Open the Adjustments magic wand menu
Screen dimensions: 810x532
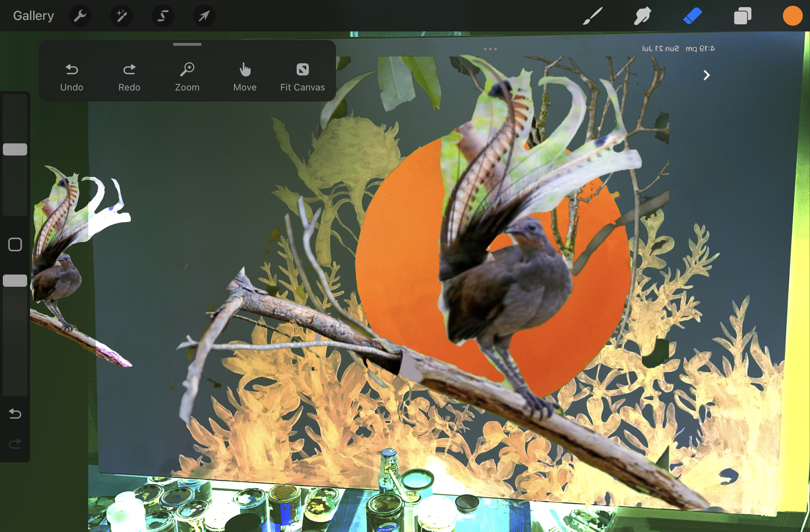[122, 16]
